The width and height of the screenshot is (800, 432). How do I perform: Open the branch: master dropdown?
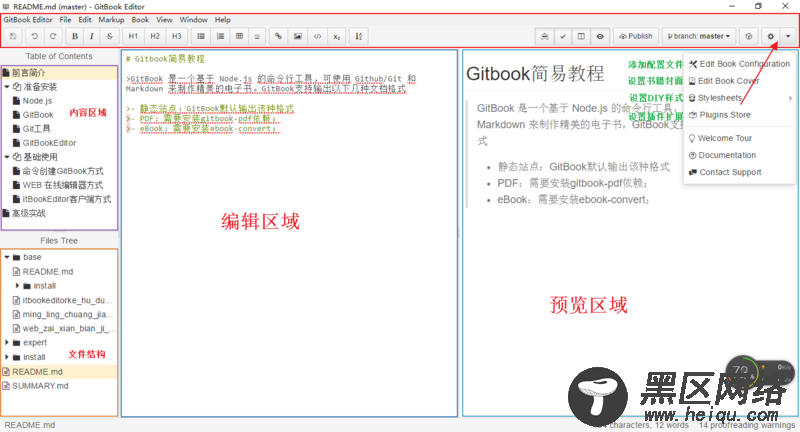coord(698,36)
